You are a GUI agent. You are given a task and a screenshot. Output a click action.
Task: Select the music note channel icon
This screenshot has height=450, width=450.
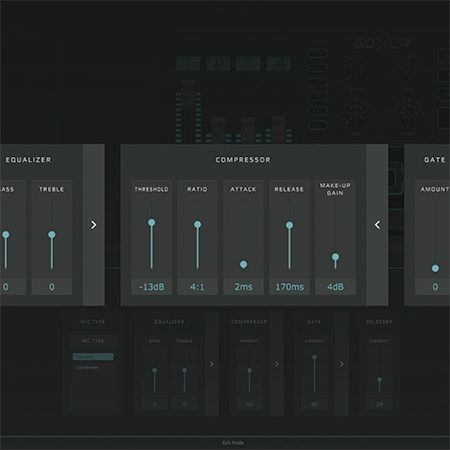[x=218, y=63]
